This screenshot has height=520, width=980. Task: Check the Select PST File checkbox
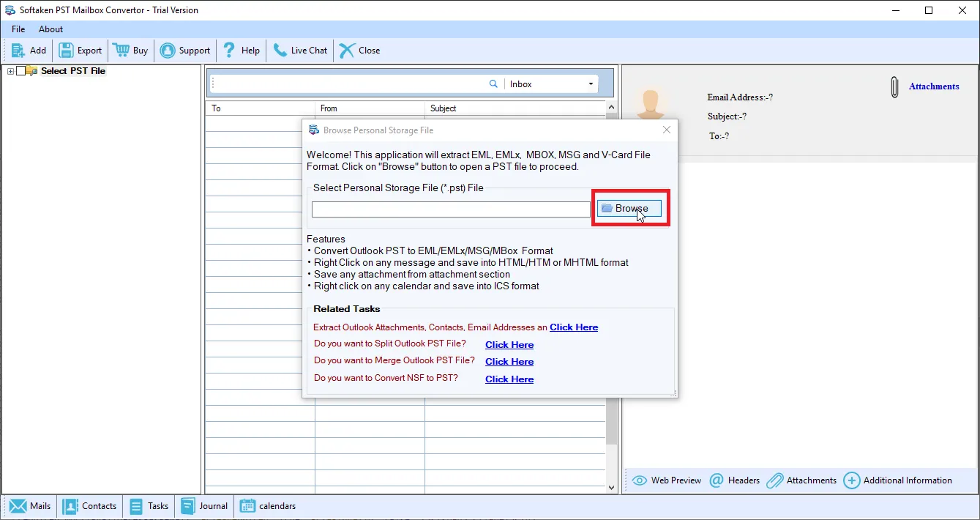20,71
